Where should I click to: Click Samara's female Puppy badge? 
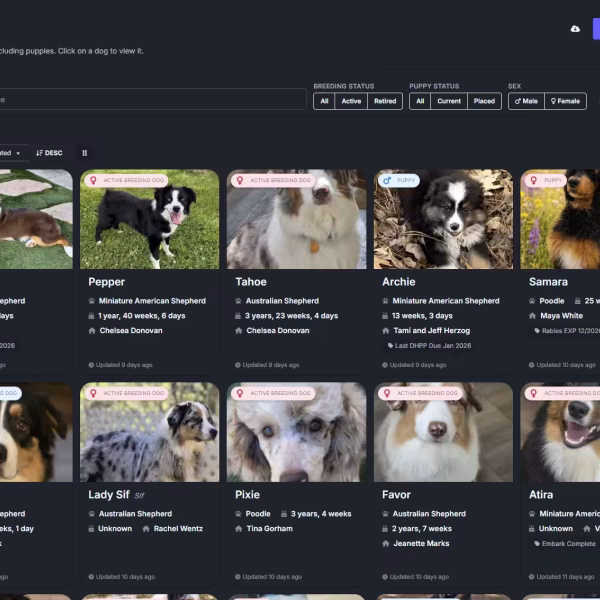[x=545, y=180]
